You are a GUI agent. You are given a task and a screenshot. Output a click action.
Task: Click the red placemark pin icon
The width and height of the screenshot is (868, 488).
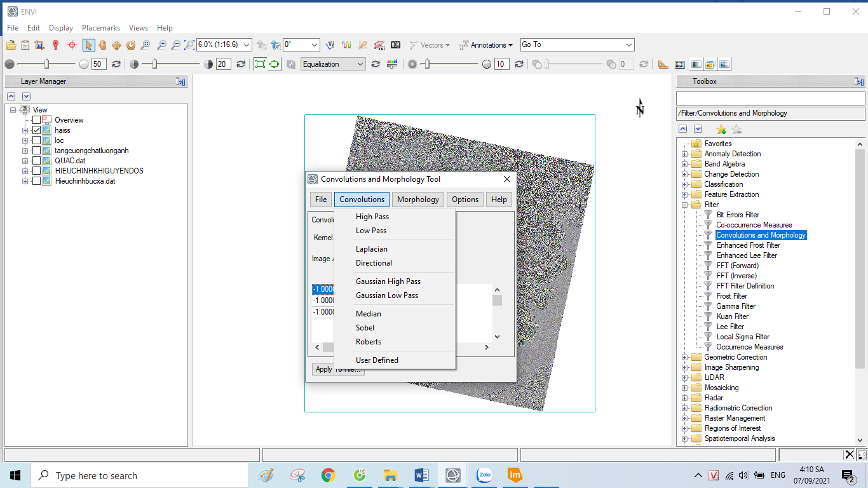point(56,45)
